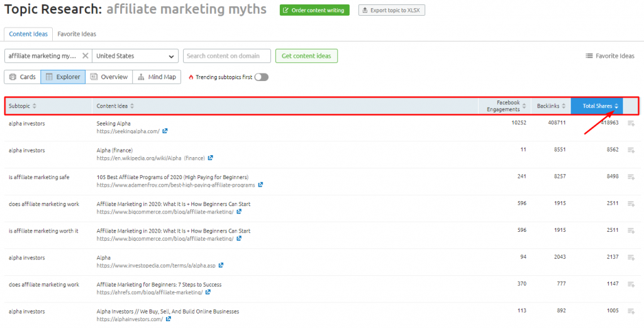Select the Explorer view

click(63, 77)
